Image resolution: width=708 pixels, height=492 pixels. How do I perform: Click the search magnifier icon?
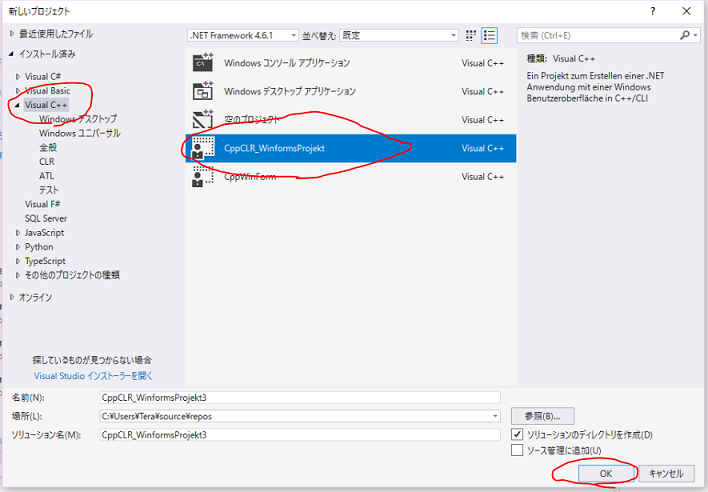(x=686, y=35)
